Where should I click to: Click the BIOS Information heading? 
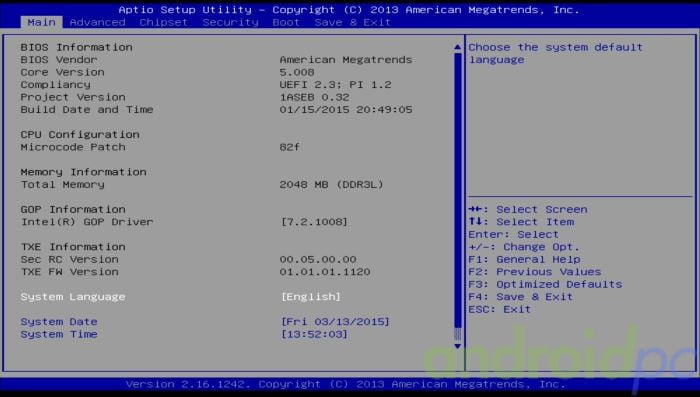76,47
